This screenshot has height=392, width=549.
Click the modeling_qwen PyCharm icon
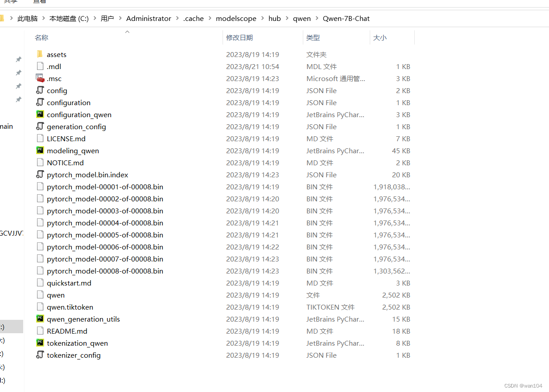(x=40, y=151)
